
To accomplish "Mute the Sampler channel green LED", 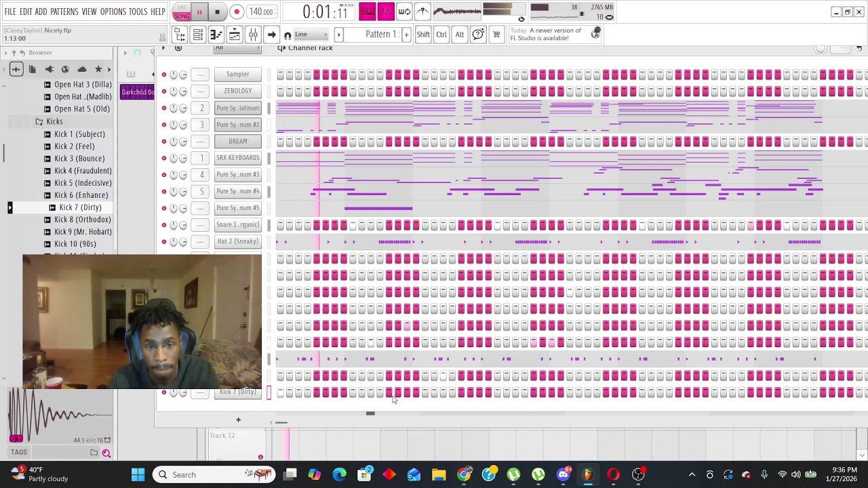I will pyautogui.click(x=164, y=75).
